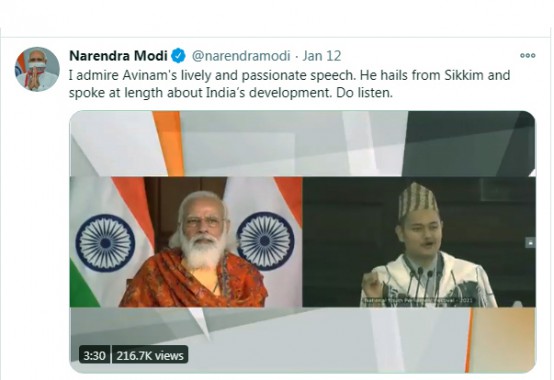Click the tweet text mentioning Avinam's speech
The height and width of the screenshot is (380, 554).
point(289,84)
